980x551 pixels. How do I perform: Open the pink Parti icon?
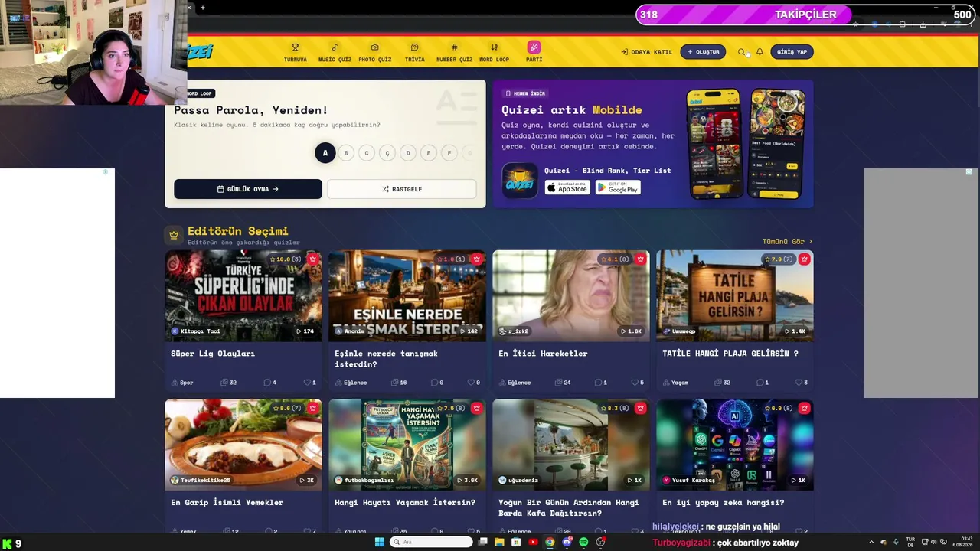coord(534,47)
